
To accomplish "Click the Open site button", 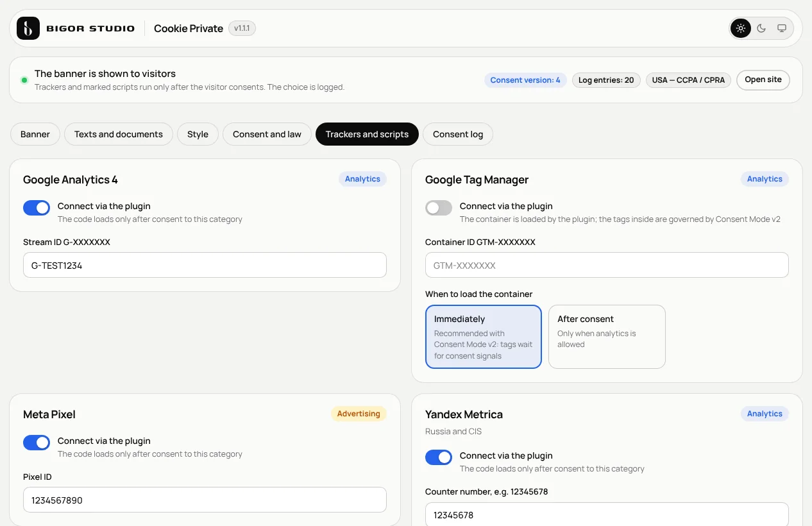I will (x=763, y=80).
